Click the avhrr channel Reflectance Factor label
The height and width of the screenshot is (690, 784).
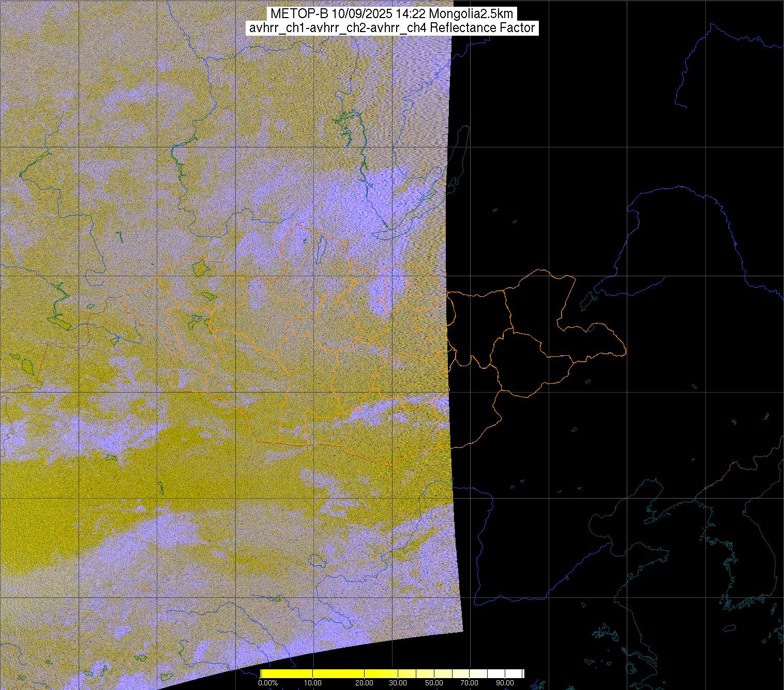point(392,28)
